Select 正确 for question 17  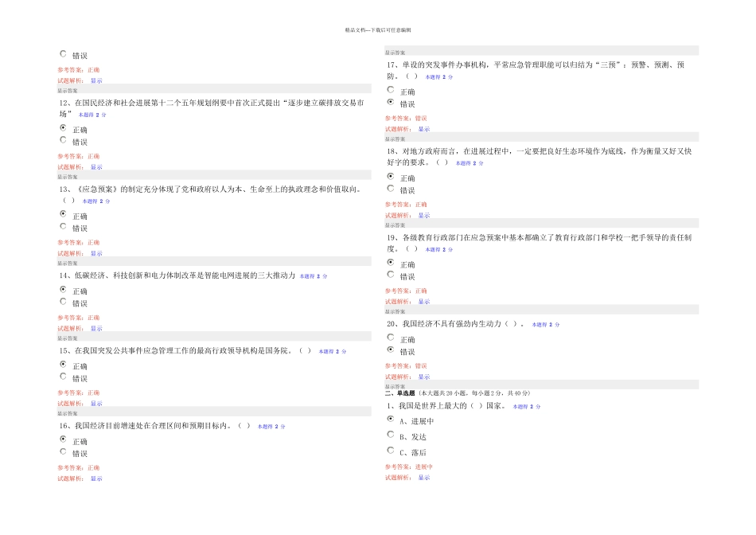coord(391,90)
